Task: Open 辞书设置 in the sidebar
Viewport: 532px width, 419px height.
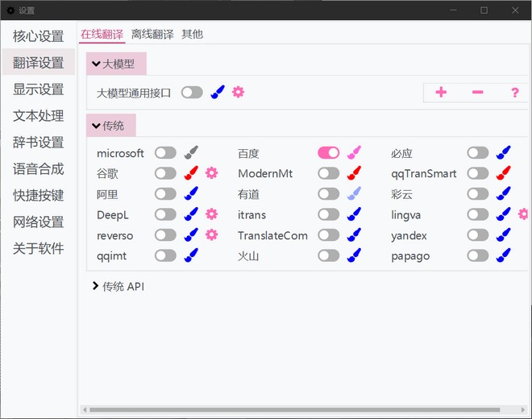Action: click(39, 142)
